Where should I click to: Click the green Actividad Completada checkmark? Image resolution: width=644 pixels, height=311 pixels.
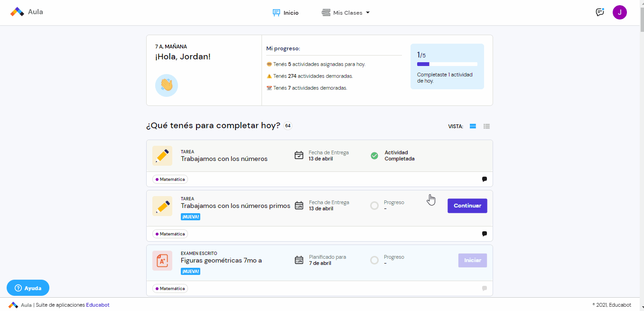click(374, 156)
